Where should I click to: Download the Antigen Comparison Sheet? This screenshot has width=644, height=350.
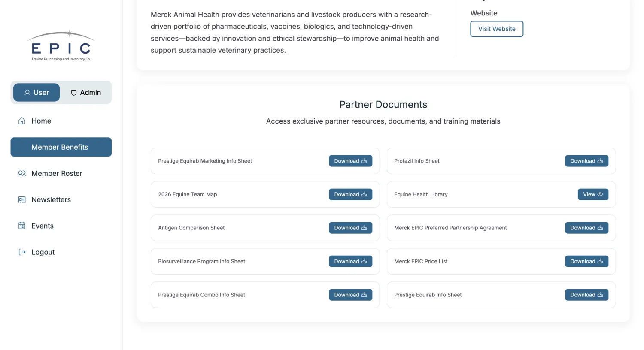350,228
